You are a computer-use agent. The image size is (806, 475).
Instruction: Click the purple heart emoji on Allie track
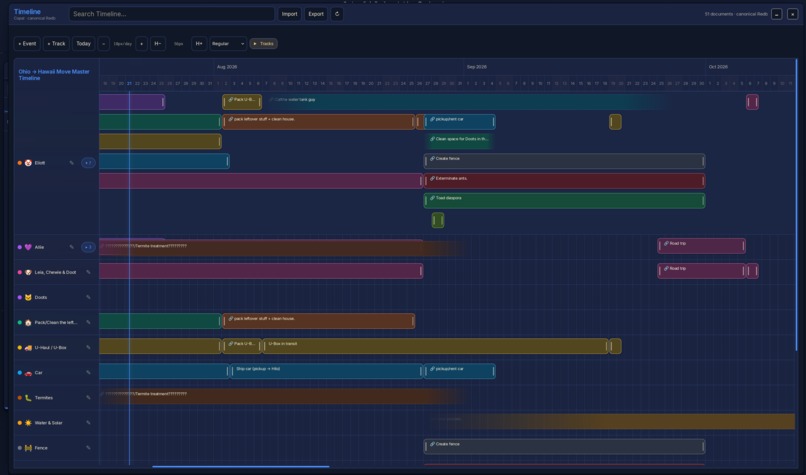pyautogui.click(x=28, y=247)
